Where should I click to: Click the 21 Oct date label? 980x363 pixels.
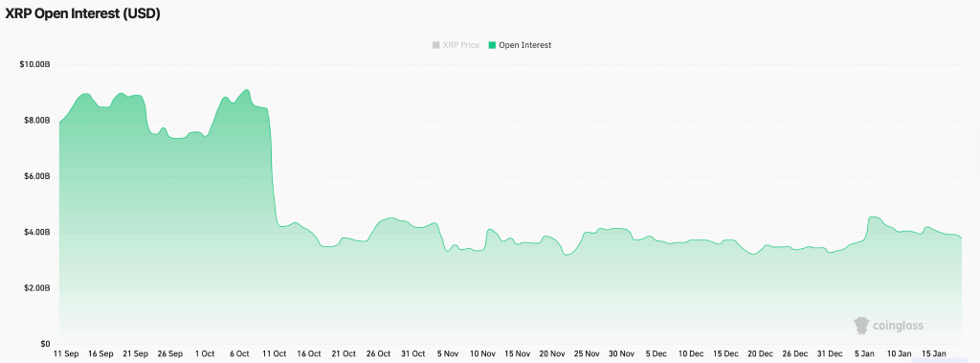click(345, 354)
